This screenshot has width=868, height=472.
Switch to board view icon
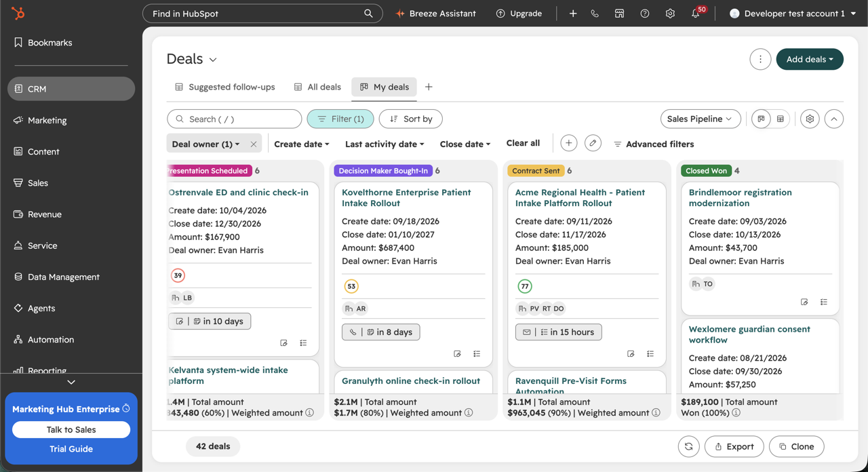coord(761,119)
